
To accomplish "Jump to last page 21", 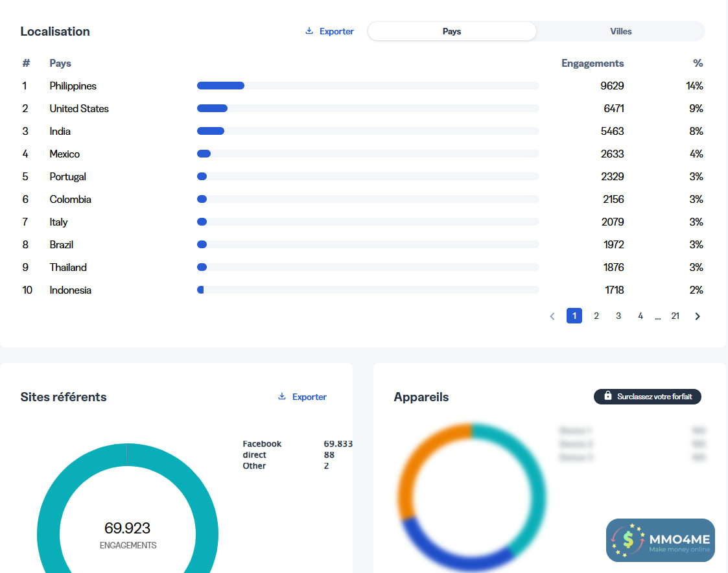I will (675, 316).
